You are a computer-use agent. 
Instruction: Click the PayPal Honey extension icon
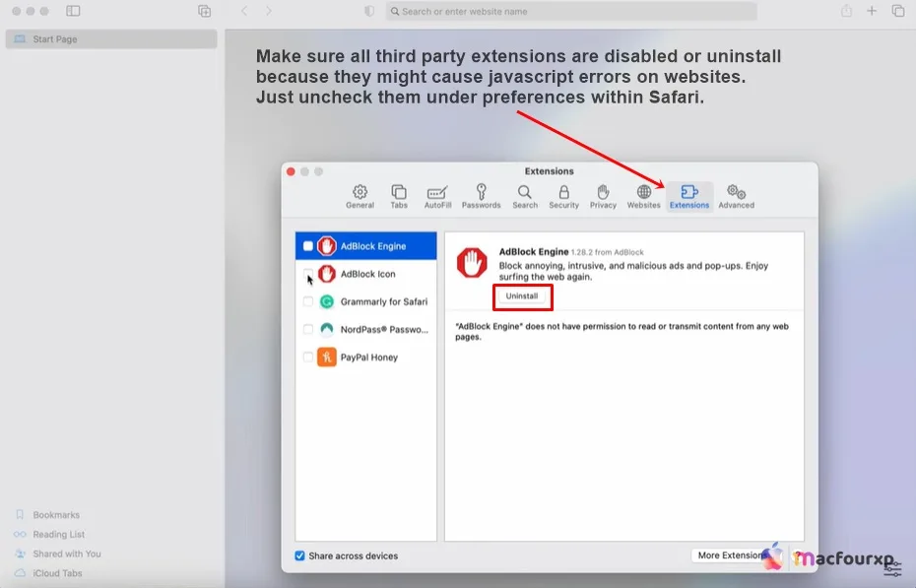point(327,357)
